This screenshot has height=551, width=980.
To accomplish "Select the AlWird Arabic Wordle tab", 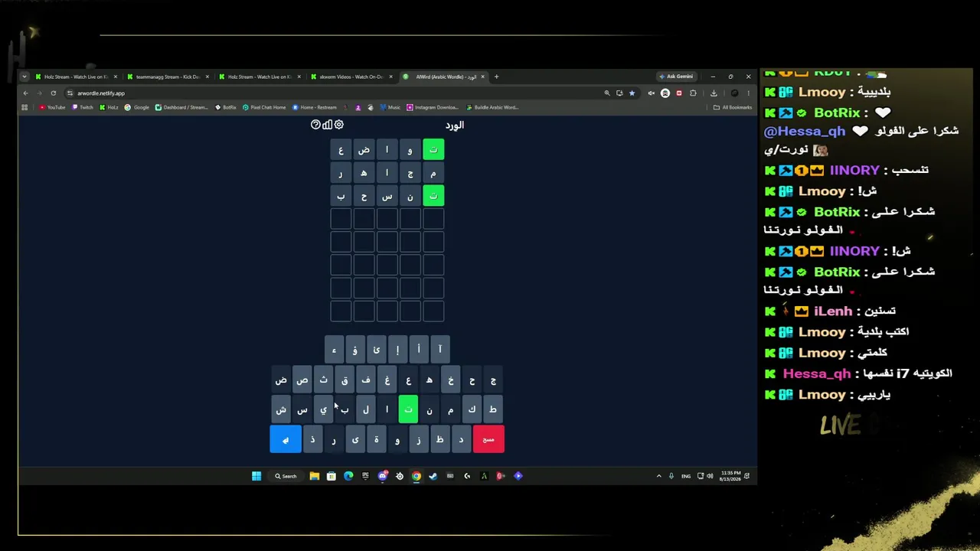I will tap(444, 77).
